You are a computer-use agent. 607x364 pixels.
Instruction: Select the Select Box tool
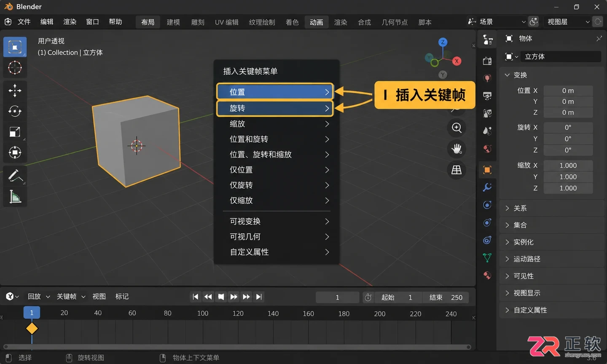(15, 47)
